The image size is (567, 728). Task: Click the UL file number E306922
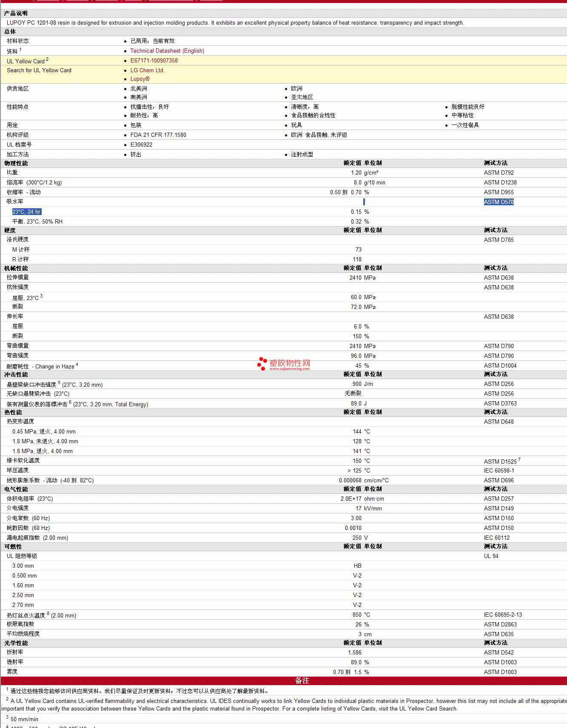141,144
